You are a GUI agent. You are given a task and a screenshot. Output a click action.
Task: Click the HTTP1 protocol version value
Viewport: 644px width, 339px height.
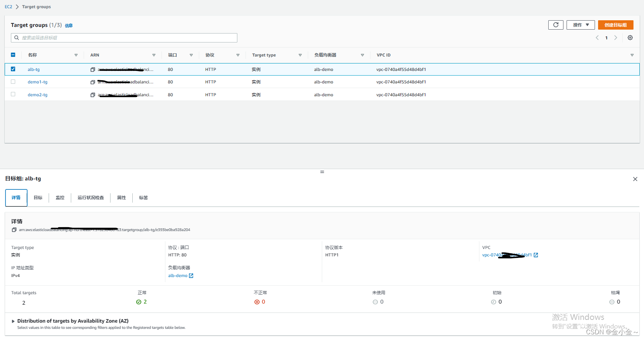[332, 255]
